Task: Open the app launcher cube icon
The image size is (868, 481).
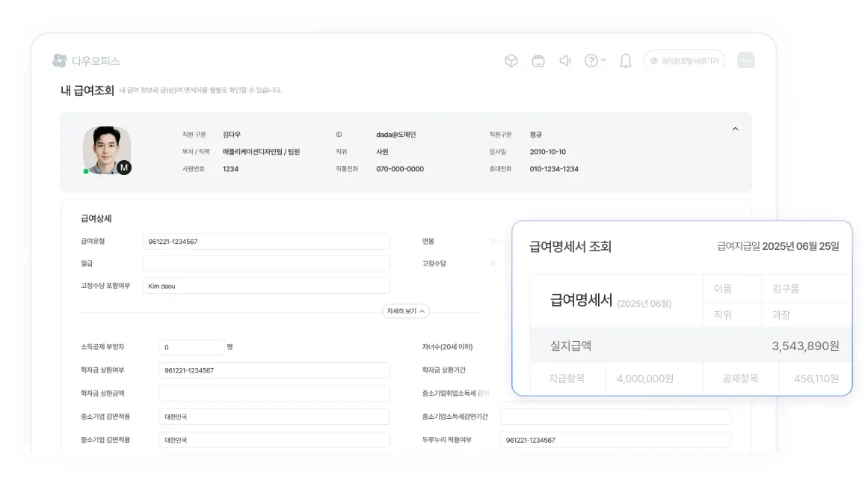Action: pyautogui.click(x=511, y=61)
